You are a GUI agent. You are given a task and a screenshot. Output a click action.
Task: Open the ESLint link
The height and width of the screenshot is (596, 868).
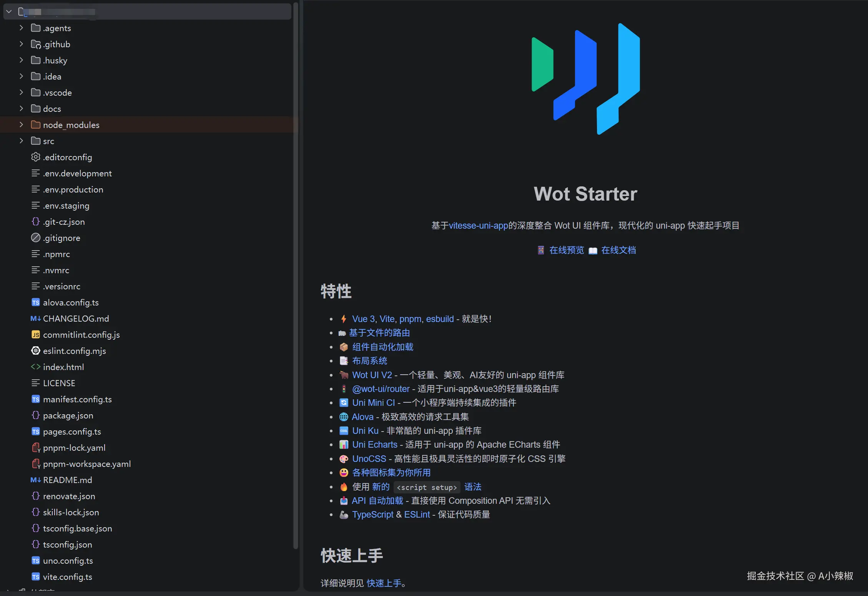[x=417, y=515]
